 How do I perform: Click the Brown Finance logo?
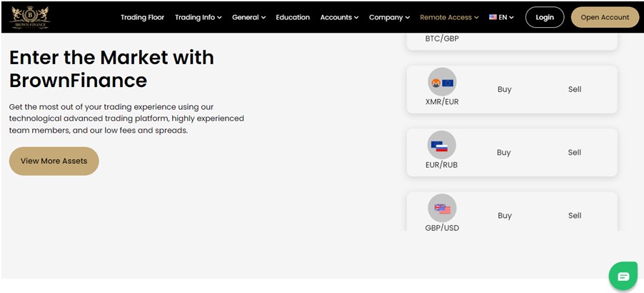point(30,17)
